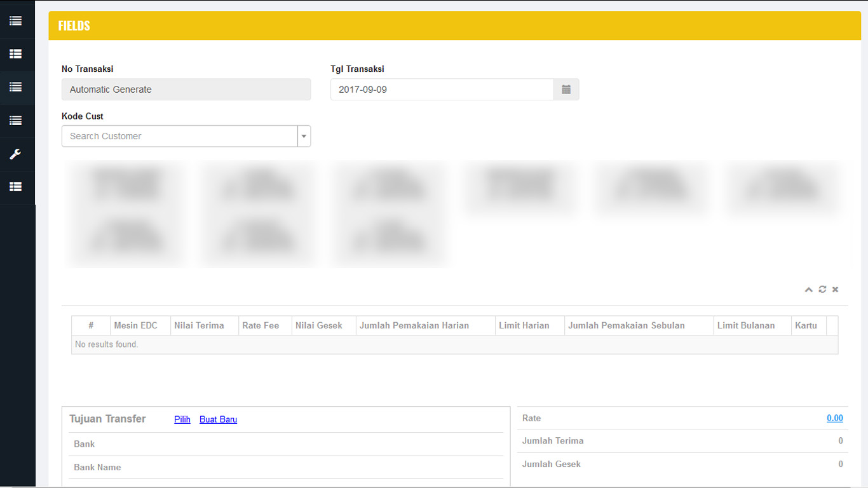Click the Limit Harian column header

pos(524,325)
